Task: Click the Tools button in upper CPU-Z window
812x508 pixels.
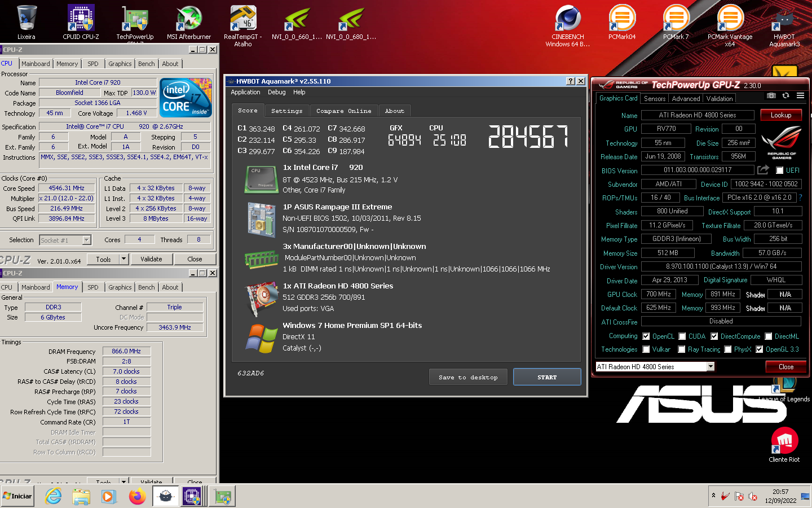Action: click(x=103, y=259)
